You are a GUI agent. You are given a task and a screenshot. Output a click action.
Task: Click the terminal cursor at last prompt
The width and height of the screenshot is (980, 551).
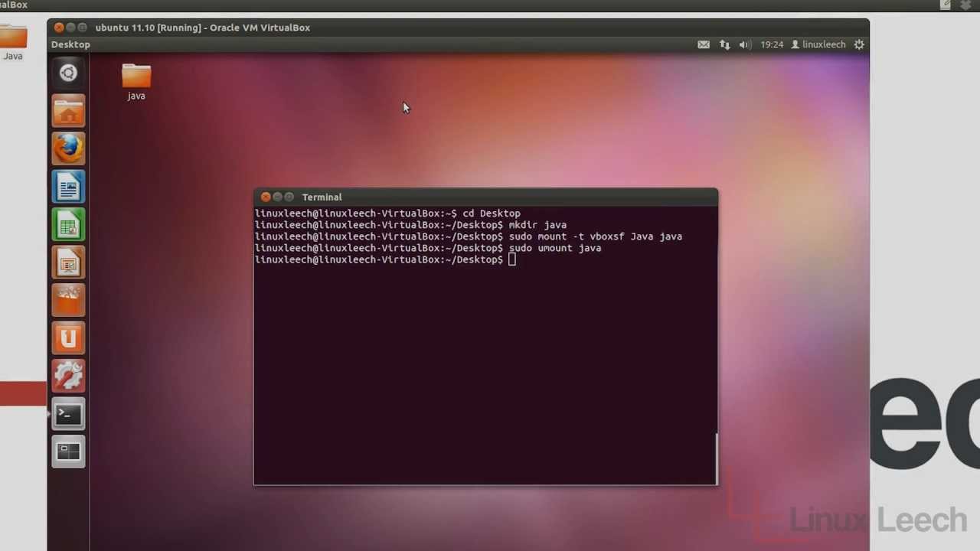512,259
